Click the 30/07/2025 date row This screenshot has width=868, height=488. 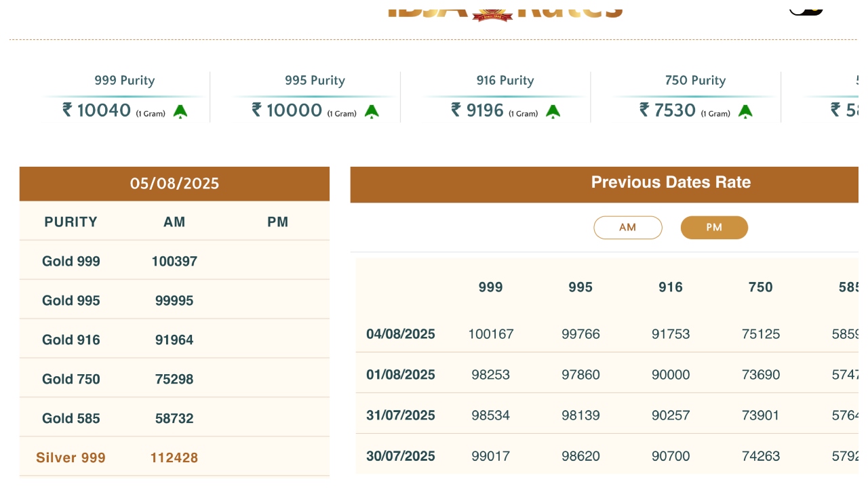click(x=401, y=456)
